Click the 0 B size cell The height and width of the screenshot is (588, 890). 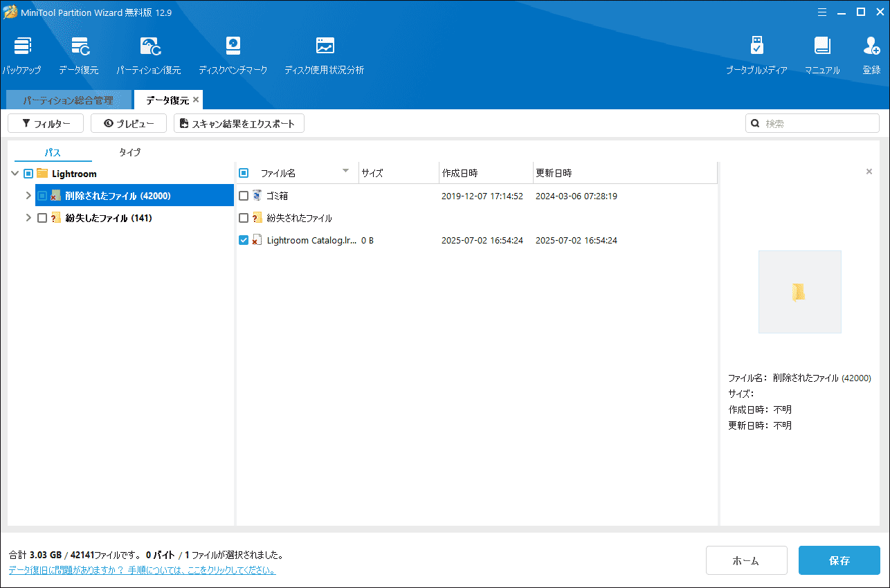367,240
